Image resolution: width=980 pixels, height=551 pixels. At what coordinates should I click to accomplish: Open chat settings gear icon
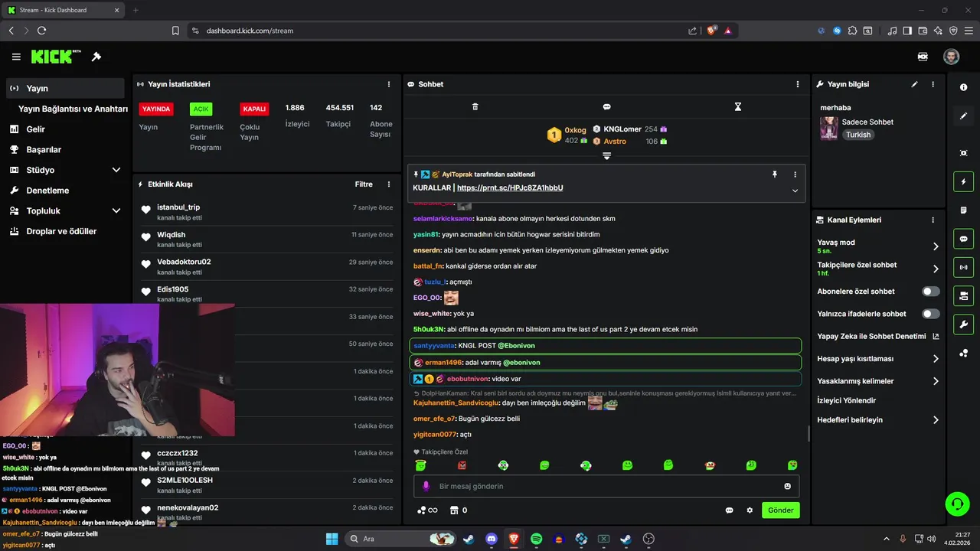point(750,510)
